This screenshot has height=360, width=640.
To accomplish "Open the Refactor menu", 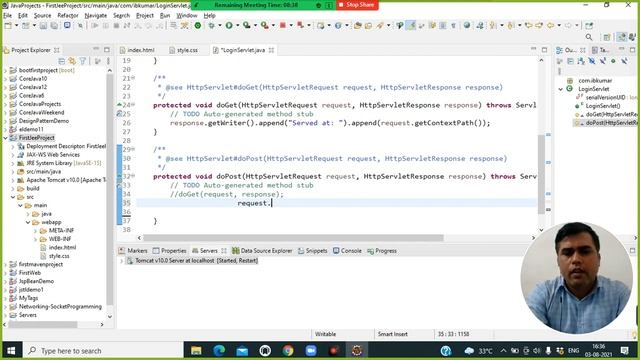I will (68, 16).
